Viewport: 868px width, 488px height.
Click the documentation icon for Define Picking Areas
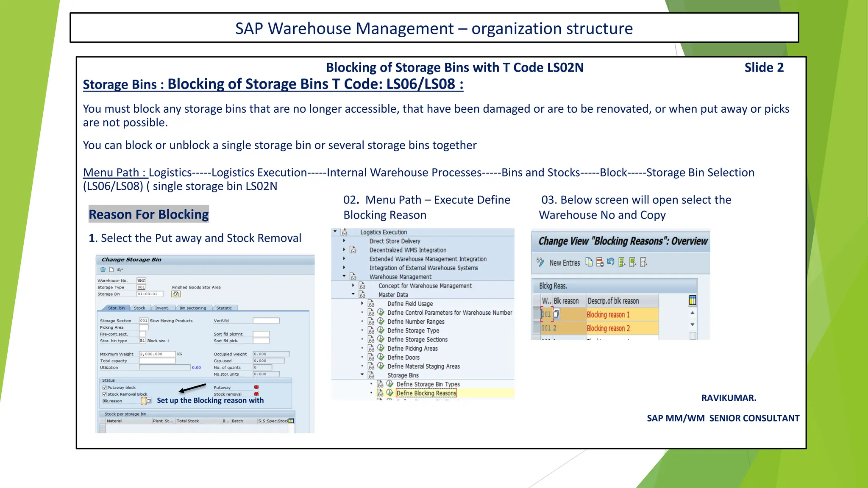pyautogui.click(x=371, y=349)
